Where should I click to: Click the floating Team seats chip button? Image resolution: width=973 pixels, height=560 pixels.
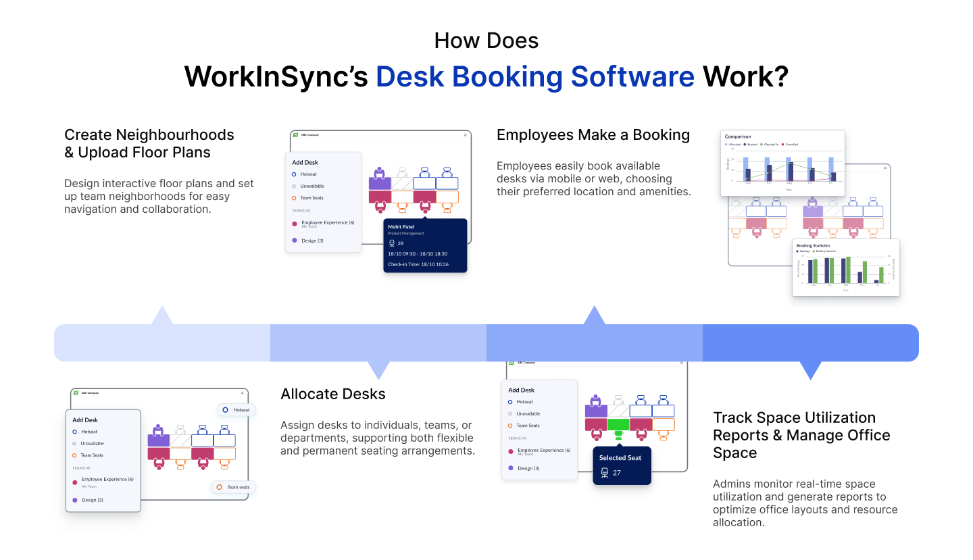point(234,487)
